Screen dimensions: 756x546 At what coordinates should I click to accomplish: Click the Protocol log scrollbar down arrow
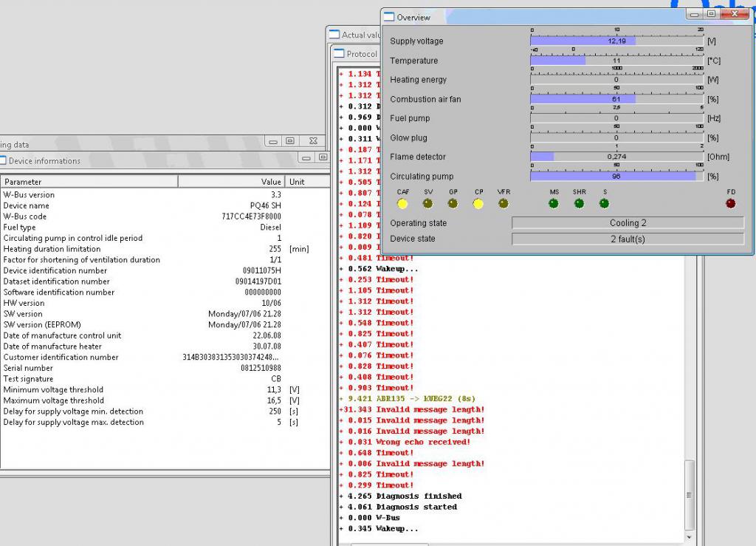coord(690,537)
